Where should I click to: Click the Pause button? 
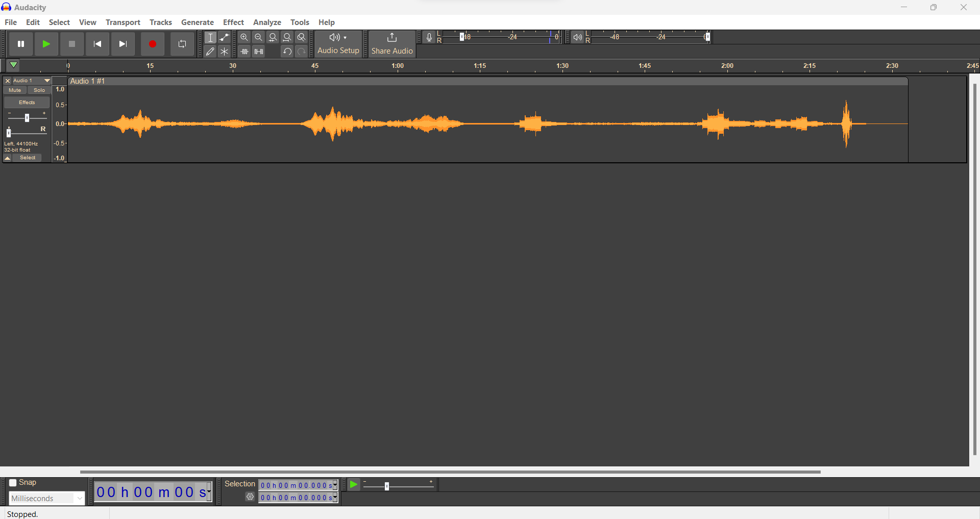pyautogui.click(x=21, y=44)
